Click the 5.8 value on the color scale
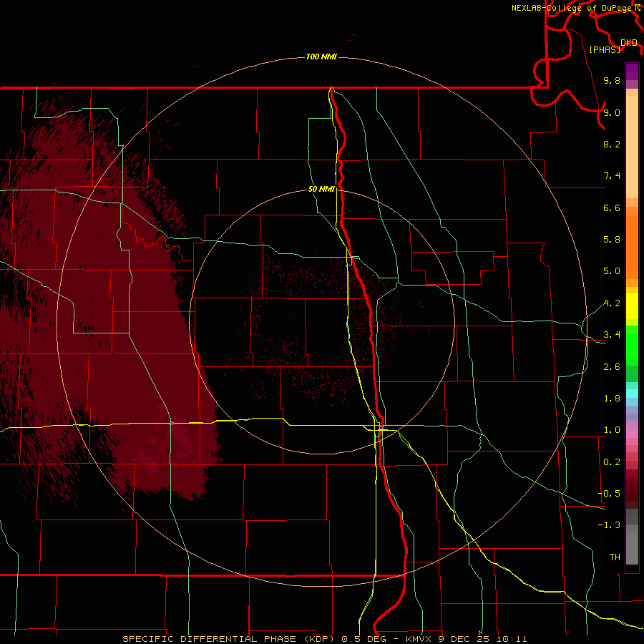The width and height of the screenshot is (644, 644). coord(612,240)
